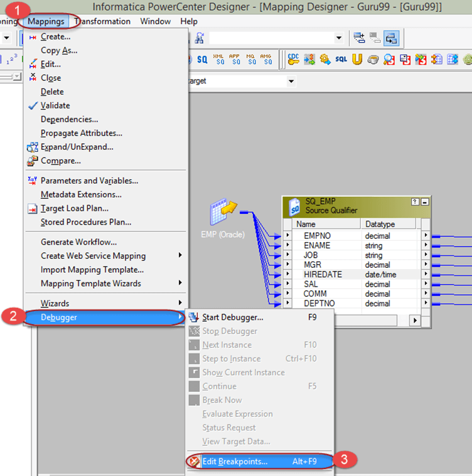The image size is (472, 476).
Task: Click the add-link ports toolbar icon
Action: (x=359, y=38)
